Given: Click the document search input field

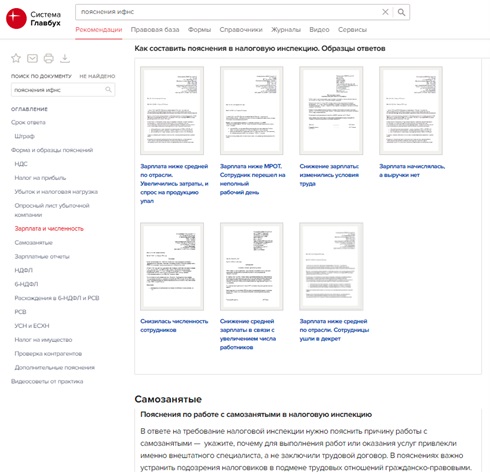Looking at the screenshot, I should (59, 90).
